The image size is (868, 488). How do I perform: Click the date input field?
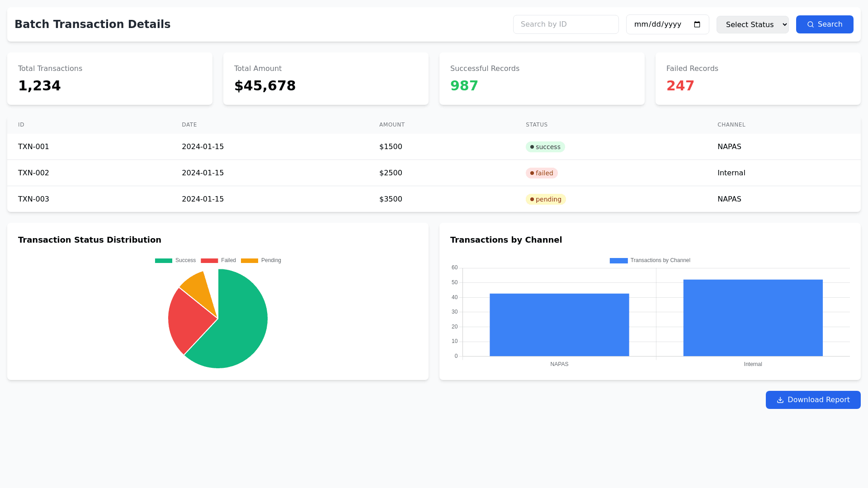pos(658,24)
